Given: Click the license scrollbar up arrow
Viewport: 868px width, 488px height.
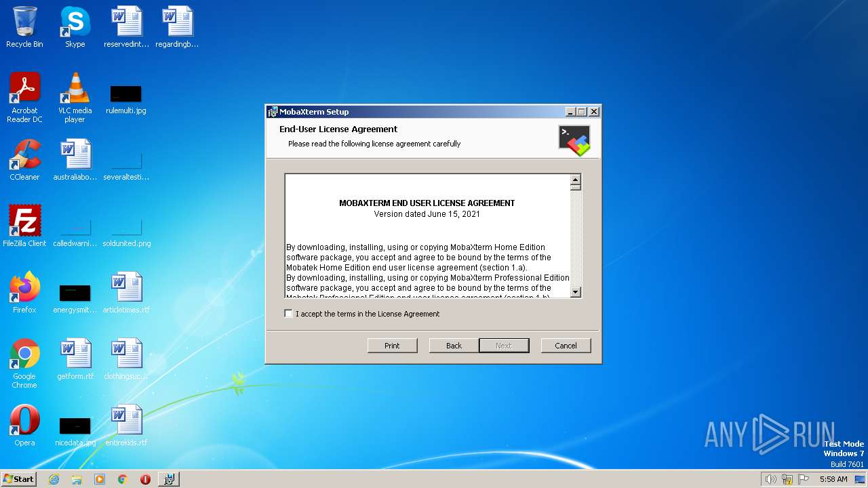Looking at the screenshot, I should pos(576,180).
